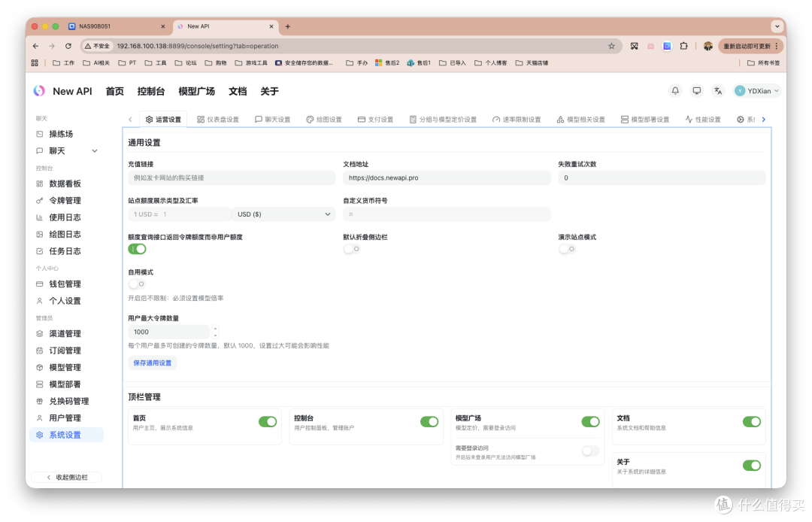Show previous settings tabs with left chevron
This screenshot has width=812, height=522.
pos(131,120)
